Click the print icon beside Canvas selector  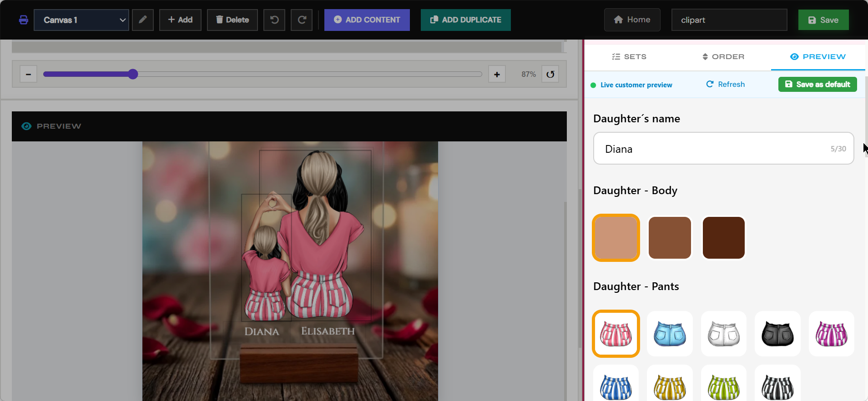(x=24, y=20)
